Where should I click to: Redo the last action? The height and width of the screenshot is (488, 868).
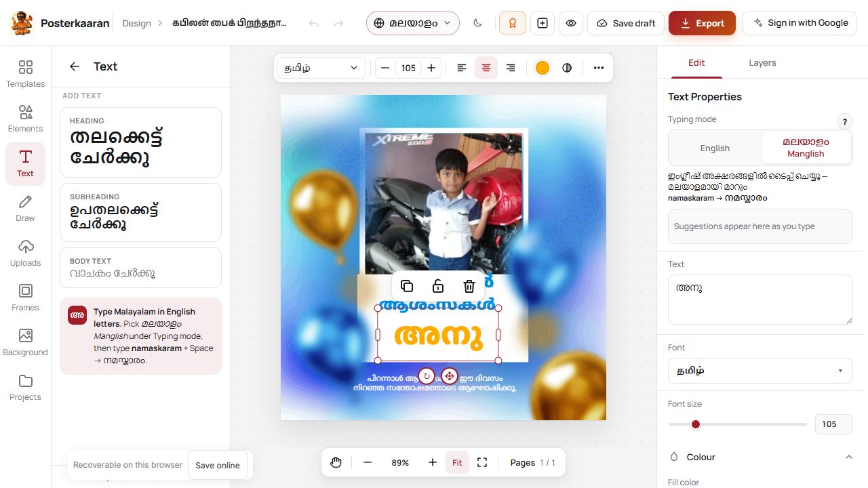point(339,23)
